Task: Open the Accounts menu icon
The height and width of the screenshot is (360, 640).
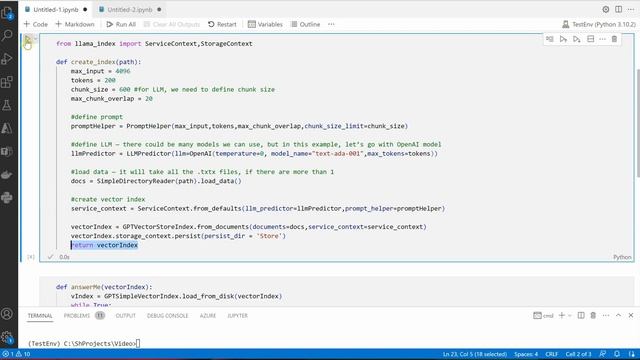Action: coord(7,314)
